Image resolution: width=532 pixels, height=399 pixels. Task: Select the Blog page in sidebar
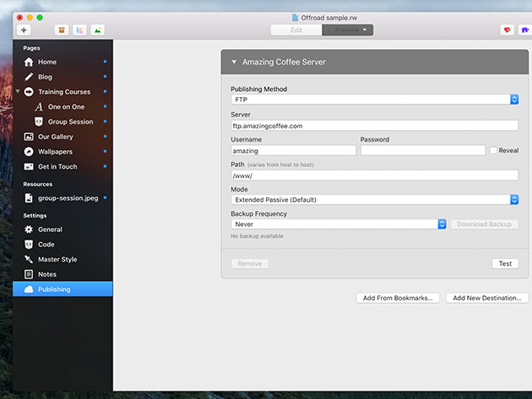click(x=62, y=77)
